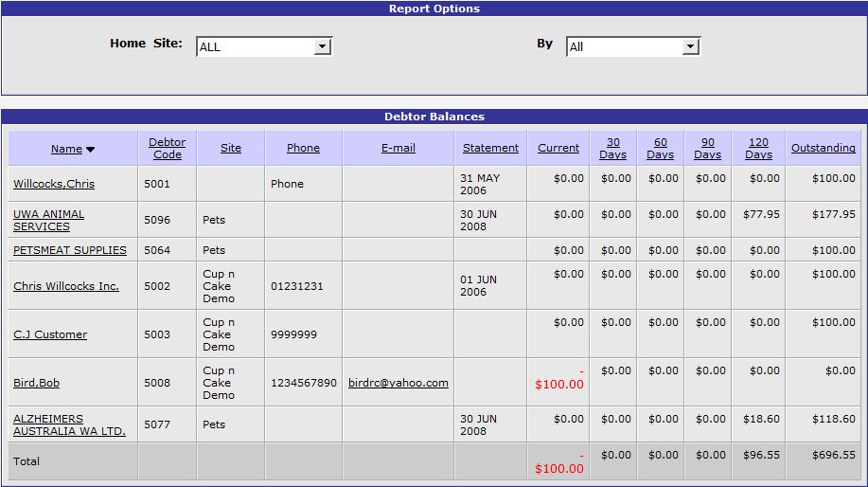The height and width of the screenshot is (487, 868).
Task: Open the By filter dropdown
Action: (632, 46)
